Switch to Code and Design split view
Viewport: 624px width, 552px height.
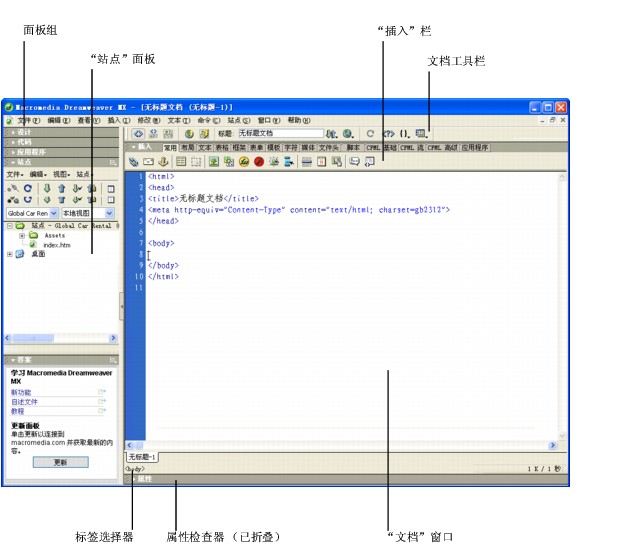pos(153,134)
